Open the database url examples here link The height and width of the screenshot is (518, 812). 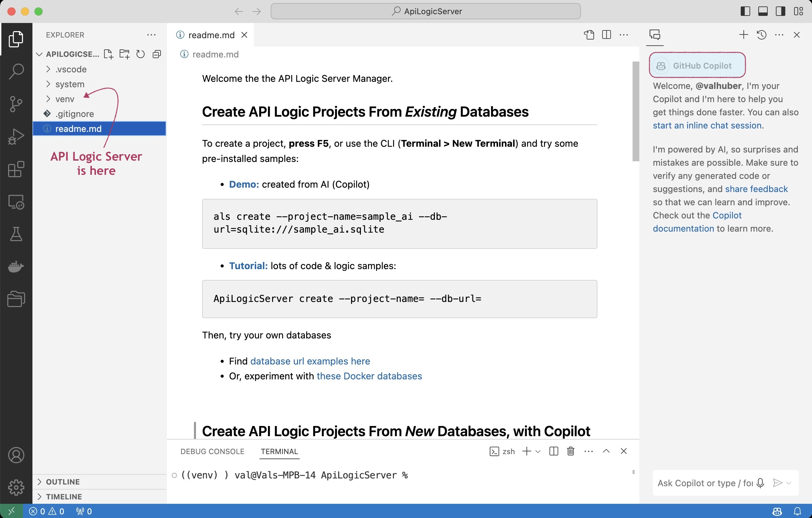pos(310,361)
